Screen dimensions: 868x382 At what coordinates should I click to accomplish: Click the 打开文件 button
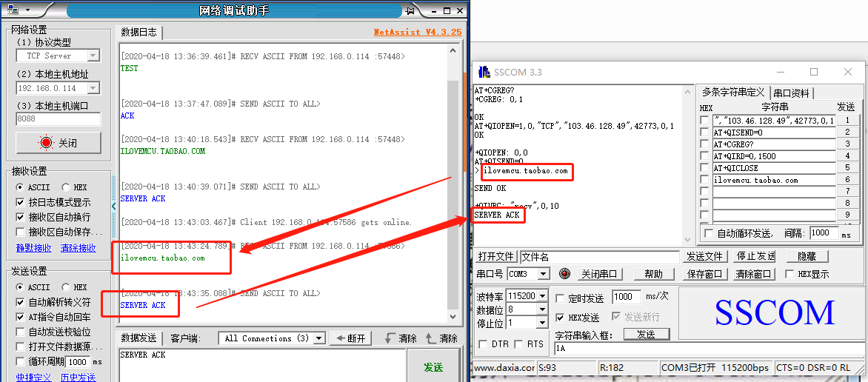pyautogui.click(x=496, y=257)
